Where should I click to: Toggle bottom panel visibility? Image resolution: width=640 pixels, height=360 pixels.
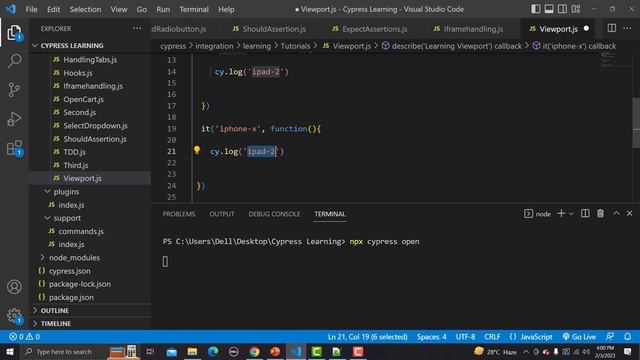(549, 9)
